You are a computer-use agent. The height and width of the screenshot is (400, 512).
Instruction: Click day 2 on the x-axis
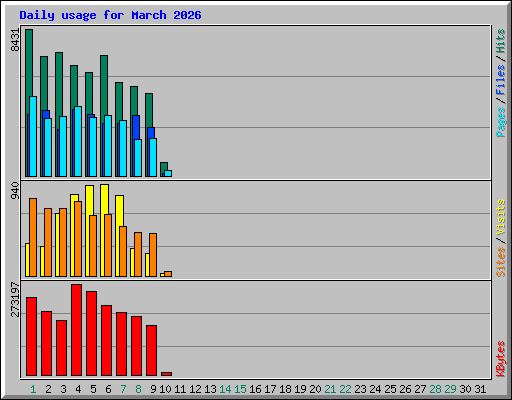48,389
